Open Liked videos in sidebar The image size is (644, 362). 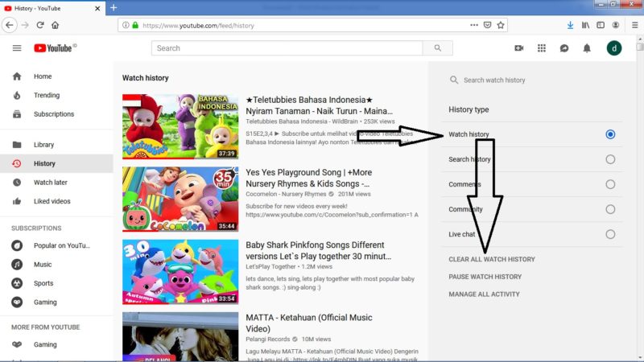click(56, 201)
